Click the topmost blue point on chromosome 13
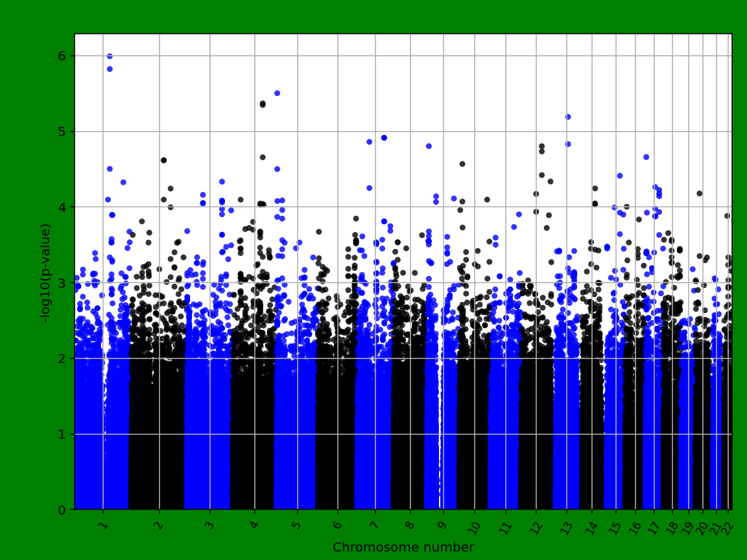Viewport: 747px width, 560px height. coord(567,117)
